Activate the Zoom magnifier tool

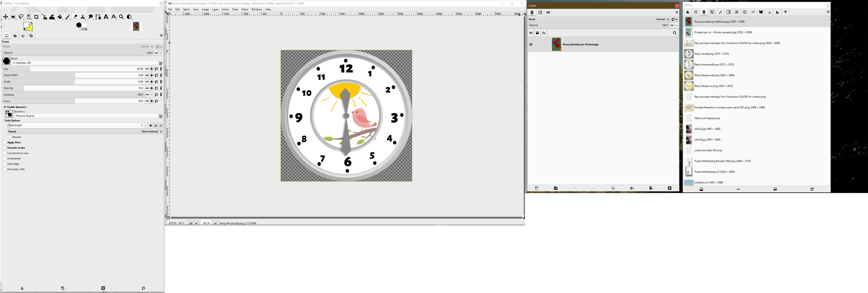pos(122,17)
